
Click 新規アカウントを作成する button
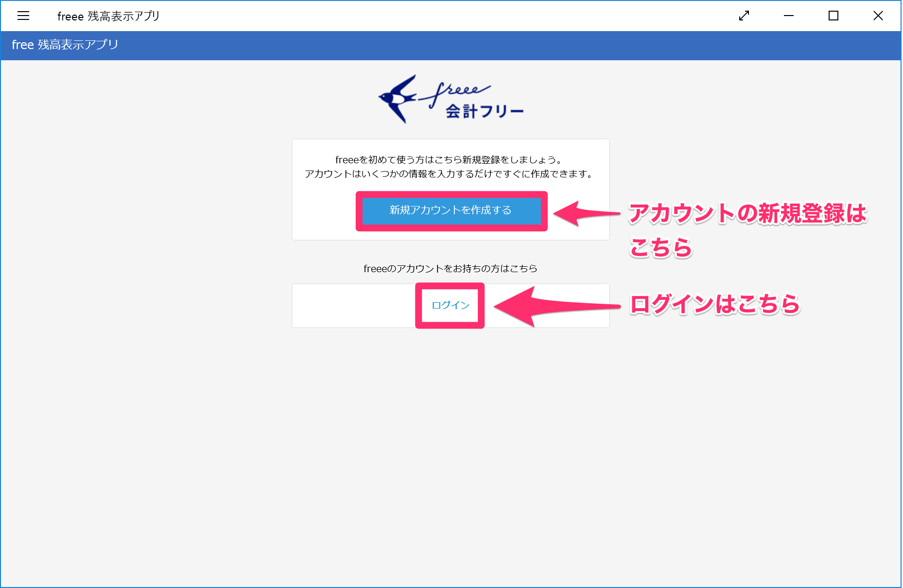451,210
